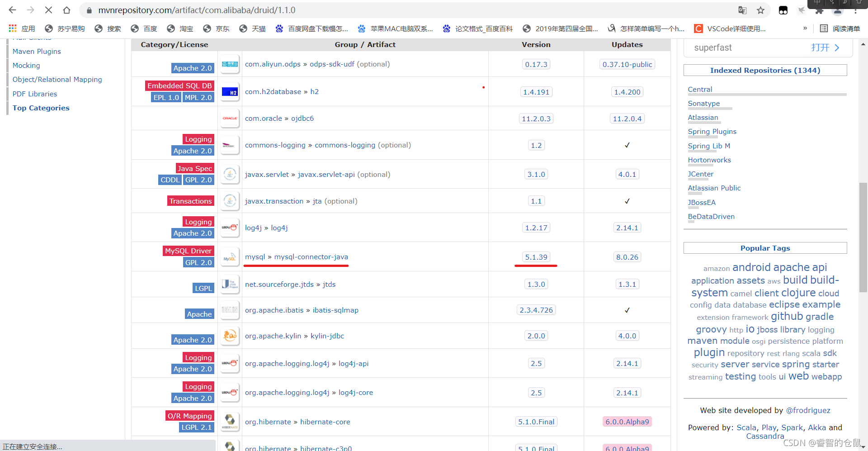Open the translate page icon
The image size is (868, 451).
click(x=742, y=10)
